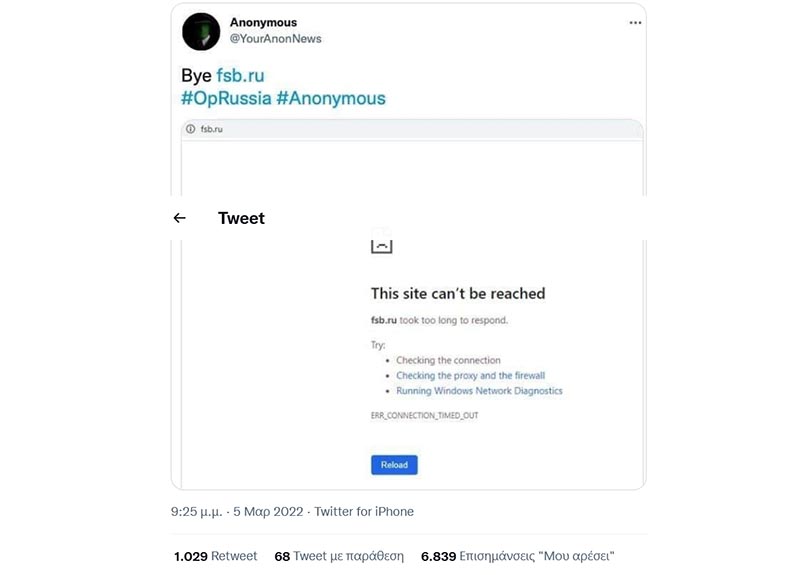Click the Anonymous profile avatar

pos(201,31)
